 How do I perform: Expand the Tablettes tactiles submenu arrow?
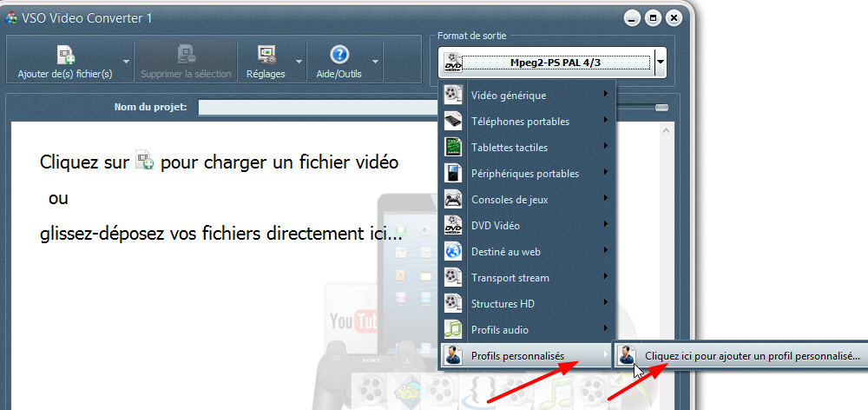606,146
